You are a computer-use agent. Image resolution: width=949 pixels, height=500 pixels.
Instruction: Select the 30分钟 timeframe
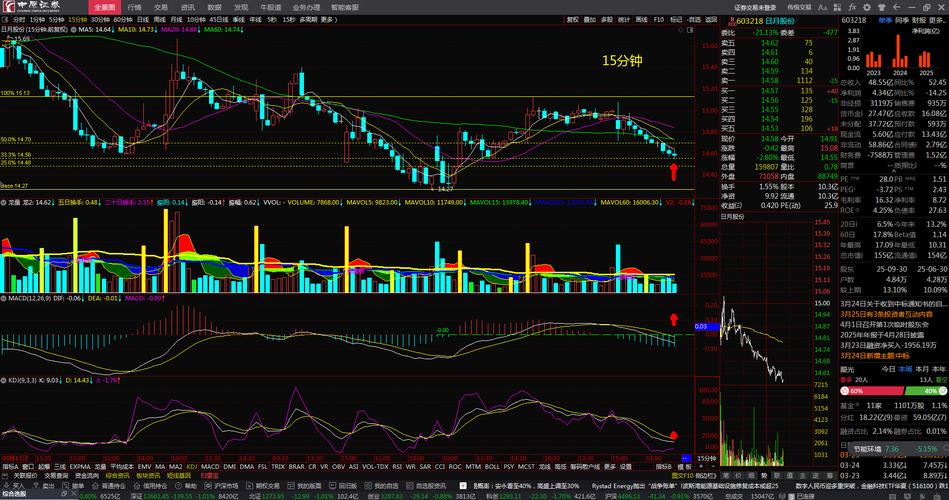100,19
